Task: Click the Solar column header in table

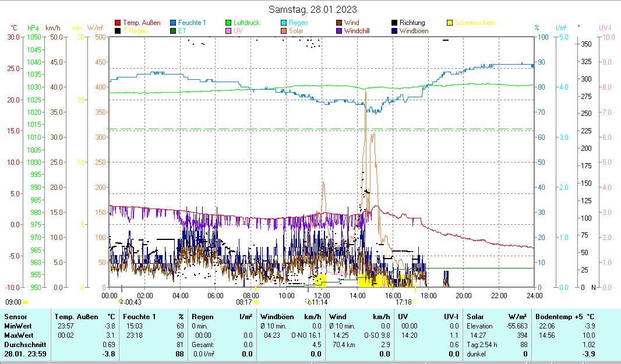Action: pos(476,316)
